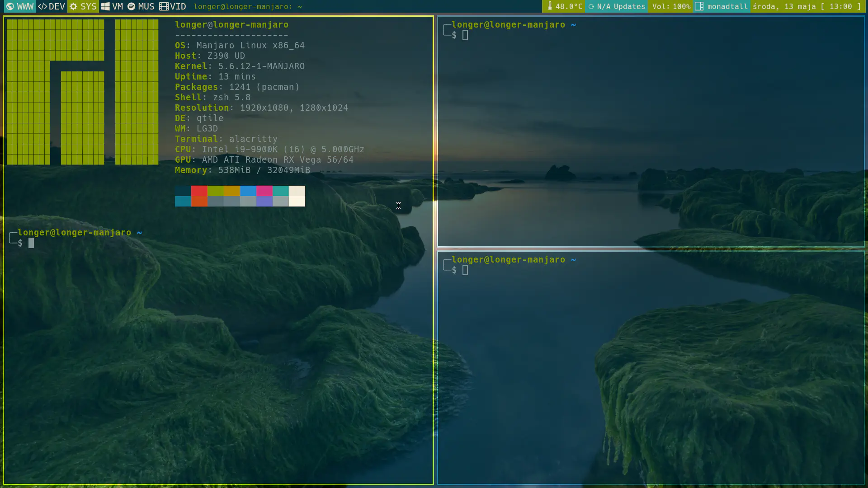
Task: Click the top-right terminal pane
Action: pyautogui.click(x=651, y=131)
